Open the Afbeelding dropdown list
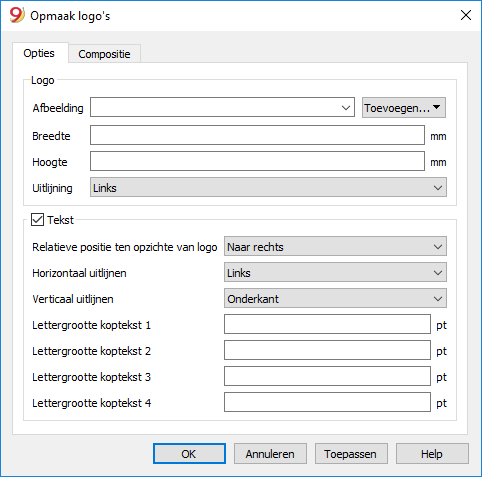The width and height of the screenshot is (482, 478). pyautogui.click(x=222, y=107)
